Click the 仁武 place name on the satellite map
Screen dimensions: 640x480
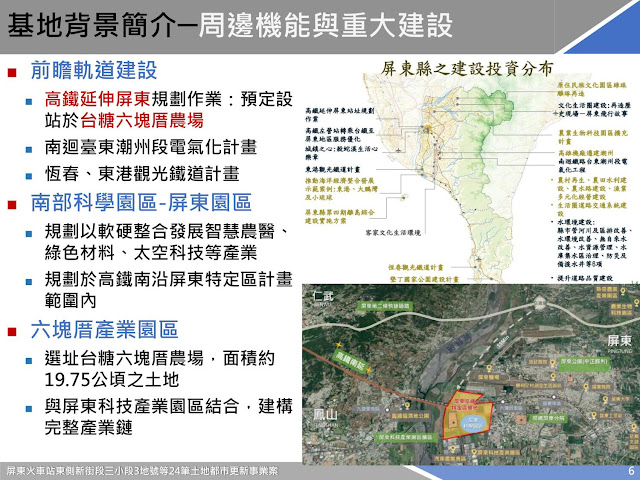(323, 297)
